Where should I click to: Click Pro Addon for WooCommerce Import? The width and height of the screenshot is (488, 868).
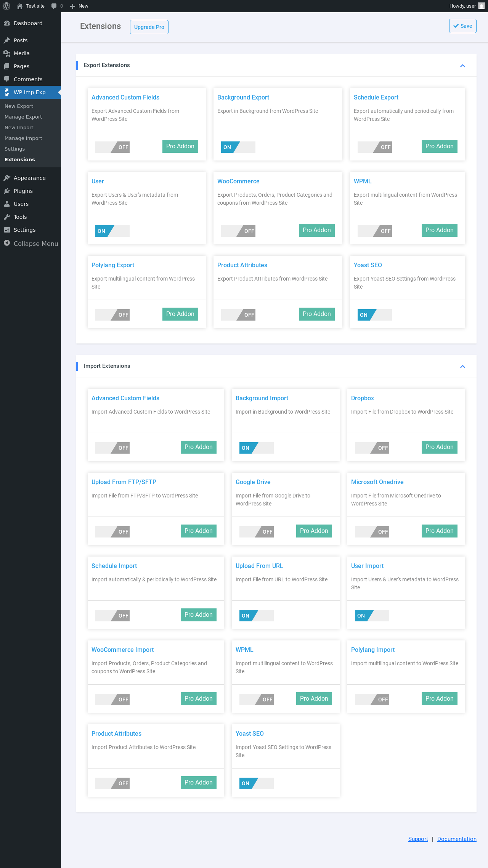[x=199, y=699]
